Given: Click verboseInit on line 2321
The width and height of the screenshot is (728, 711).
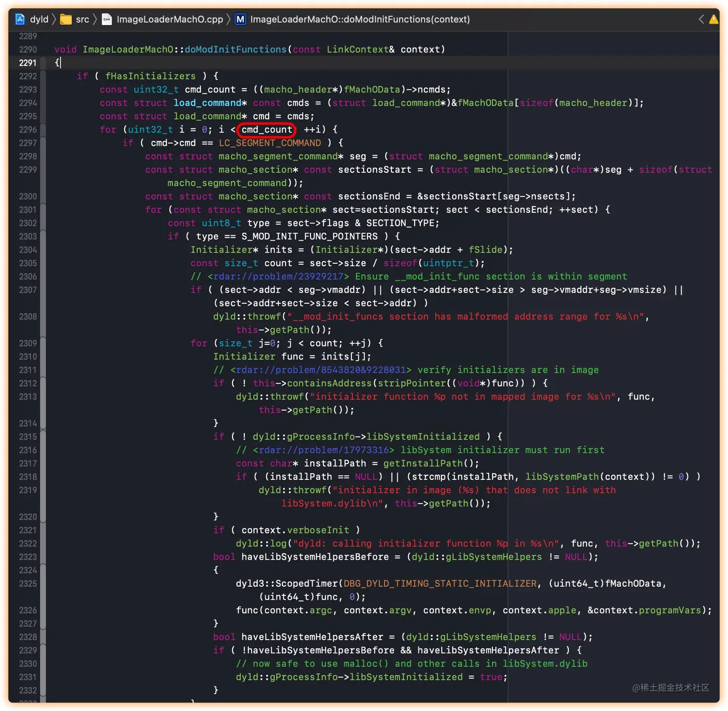Looking at the screenshot, I should [318, 530].
